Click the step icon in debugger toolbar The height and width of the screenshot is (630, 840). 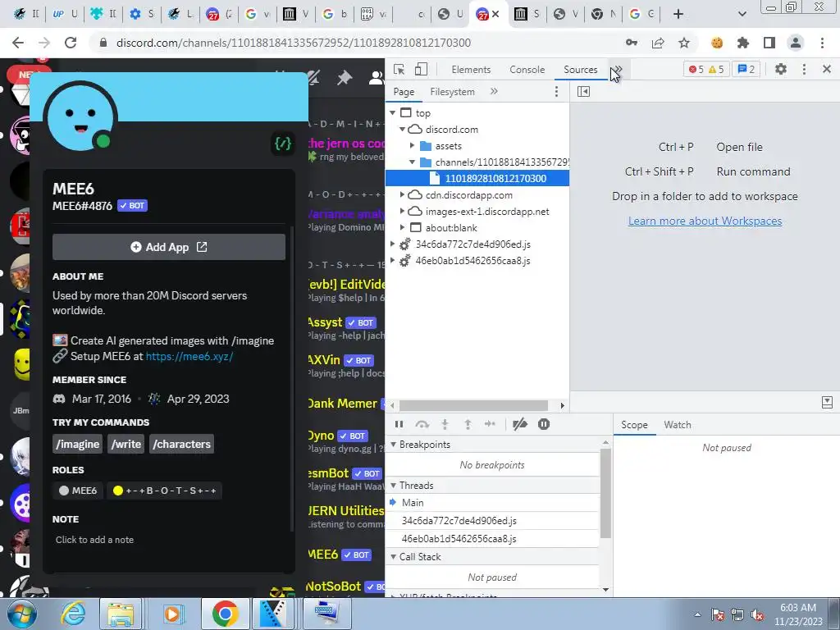point(491,424)
